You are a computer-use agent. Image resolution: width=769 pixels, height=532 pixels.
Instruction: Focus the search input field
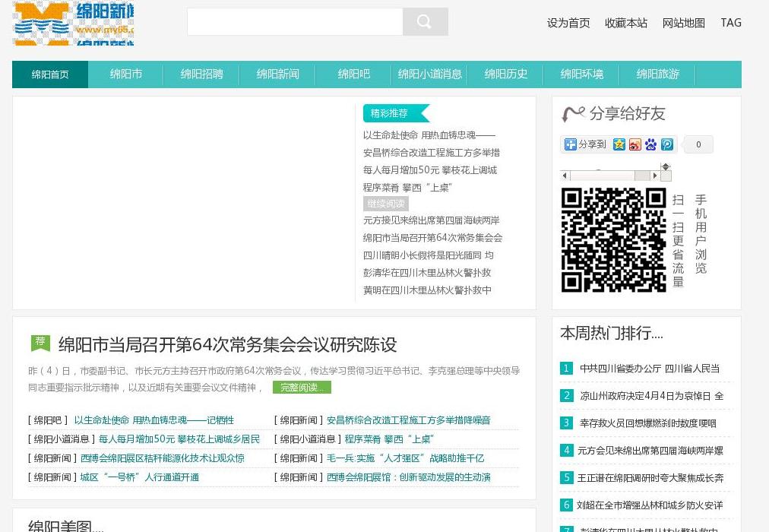[x=296, y=21]
